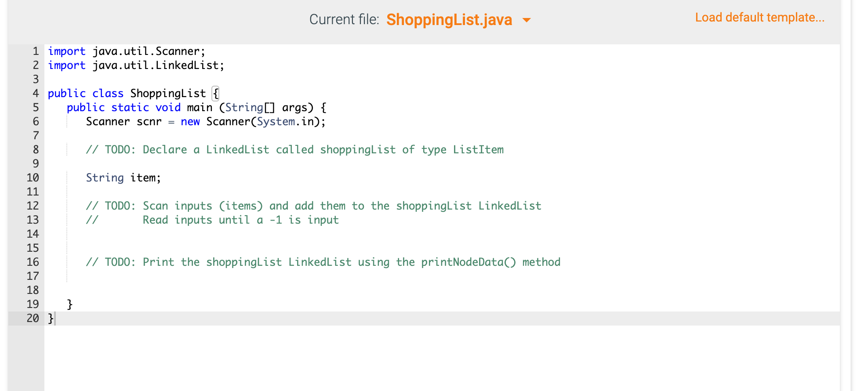The width and height of the screenshot is (868, 391).
Task: Click the closing brace on line 20
Action: click(x=51, y=319)
